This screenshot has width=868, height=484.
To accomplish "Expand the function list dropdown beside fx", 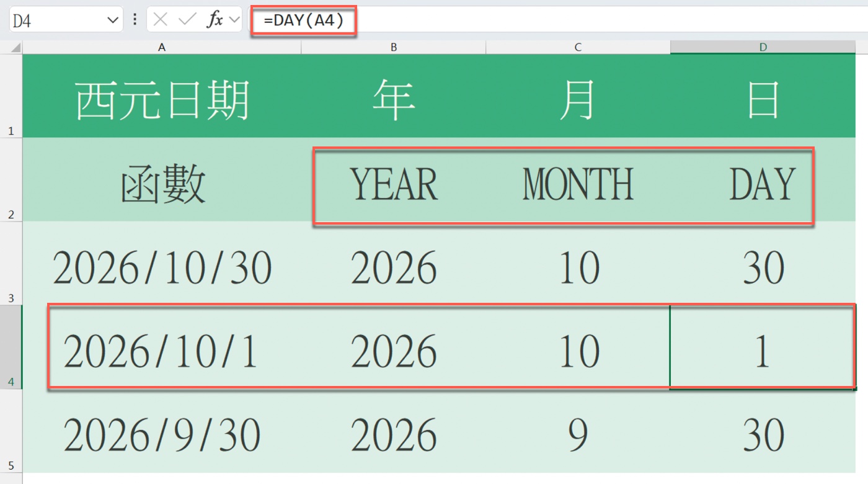I will pyautogui.click(x=234, y=20).
